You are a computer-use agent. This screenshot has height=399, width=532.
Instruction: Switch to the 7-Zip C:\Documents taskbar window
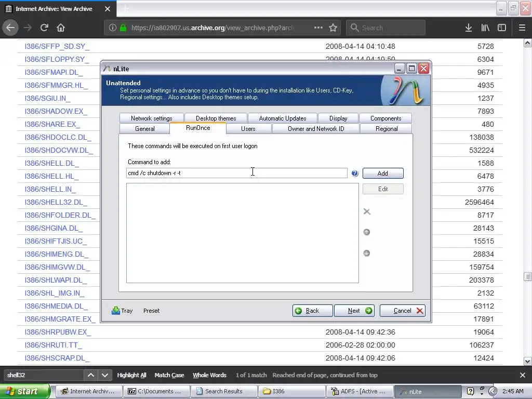(x=156, y=392)
